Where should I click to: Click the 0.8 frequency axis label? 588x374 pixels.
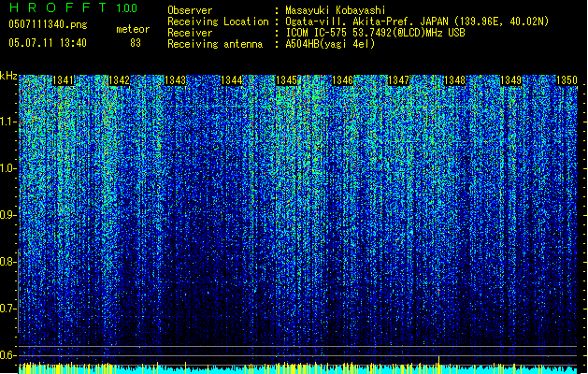click(7, 262)
